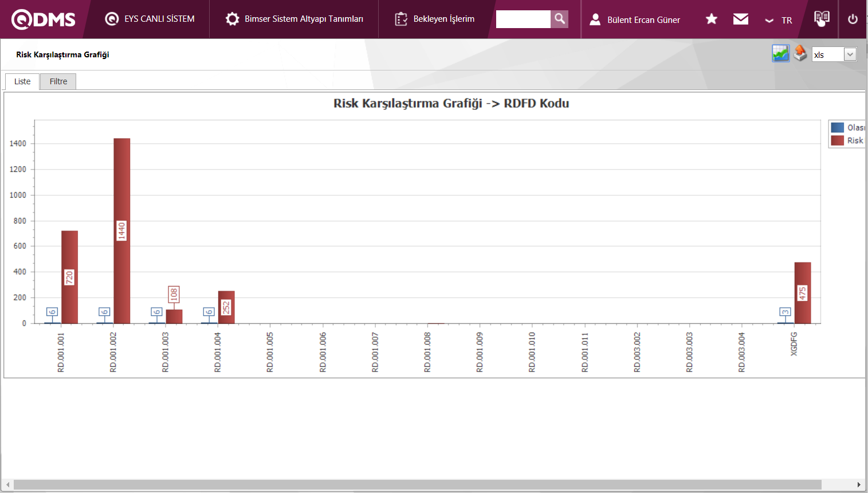
Task: Click the user profile icon
Action: (595, 19)
